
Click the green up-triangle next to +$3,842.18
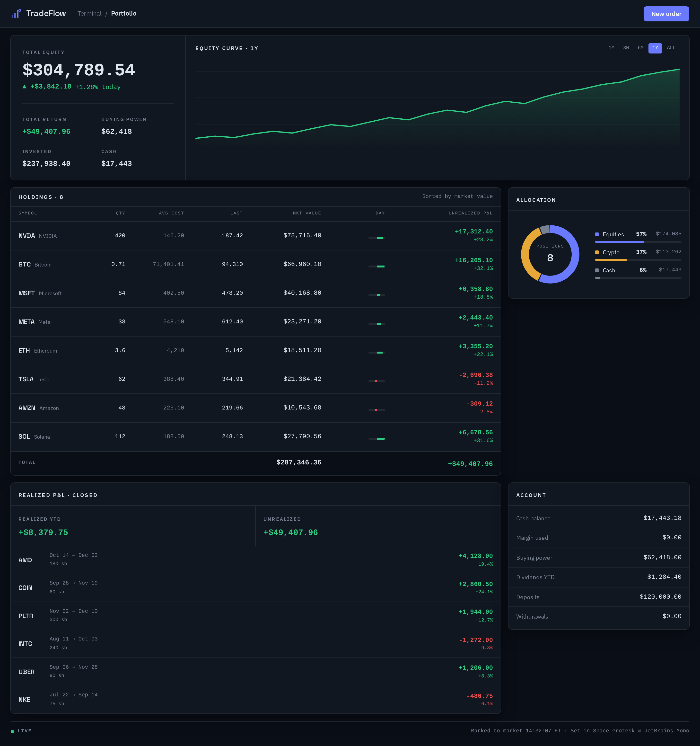tap(24, 86)
